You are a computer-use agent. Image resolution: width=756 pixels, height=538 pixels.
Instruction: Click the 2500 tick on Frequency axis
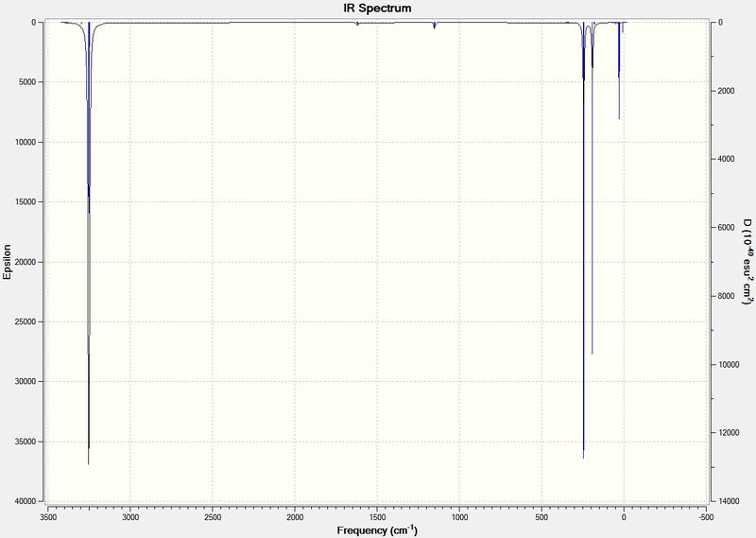pos(213,517)
